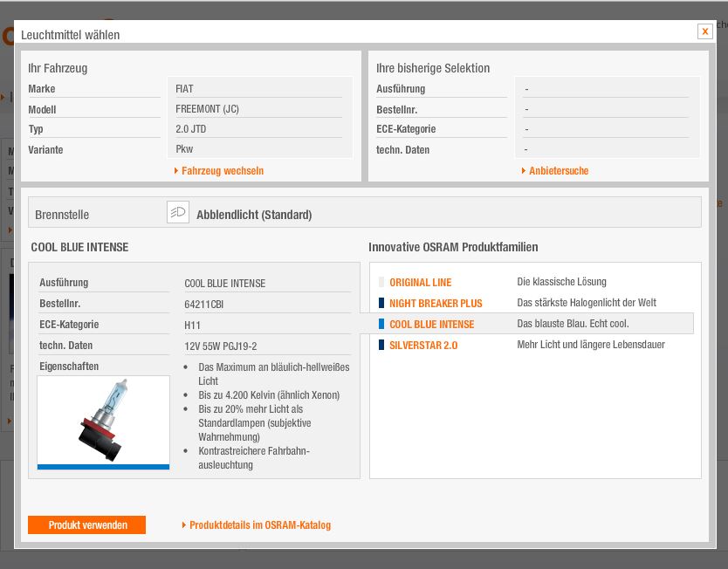This screenshot has height=569, width=728.
Task: Select the NIGHT BREAKER PLUS product family
Action: (x=436, y=304)
